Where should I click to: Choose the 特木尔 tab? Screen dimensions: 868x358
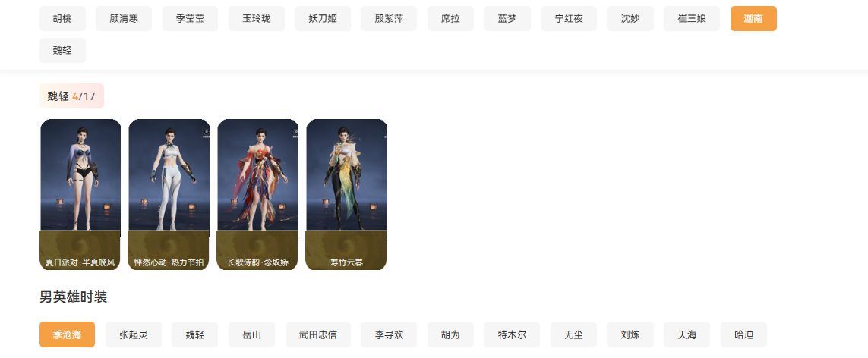pos(512,334)
